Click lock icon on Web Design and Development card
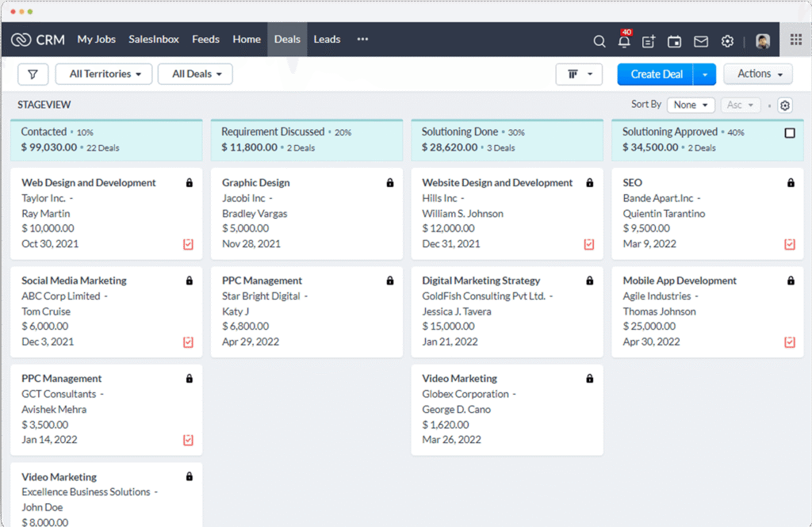The height and width of the screenshot is (527, 812). (190, 183)
